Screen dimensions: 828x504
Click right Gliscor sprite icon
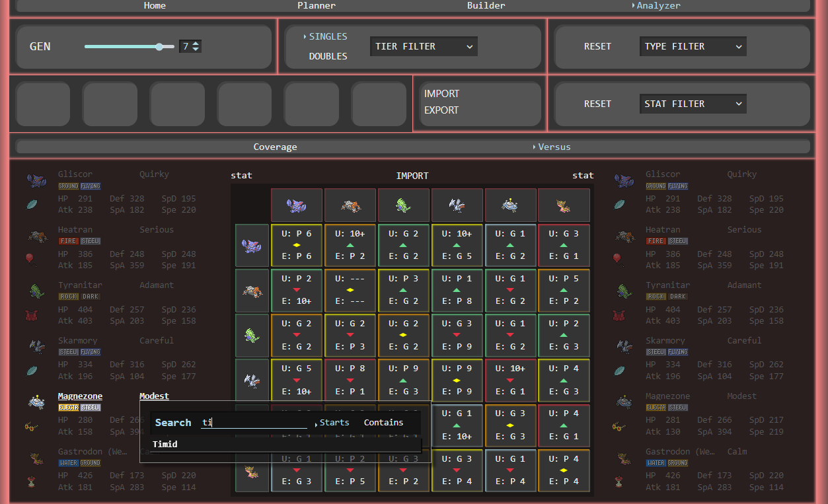click(624, 180)
